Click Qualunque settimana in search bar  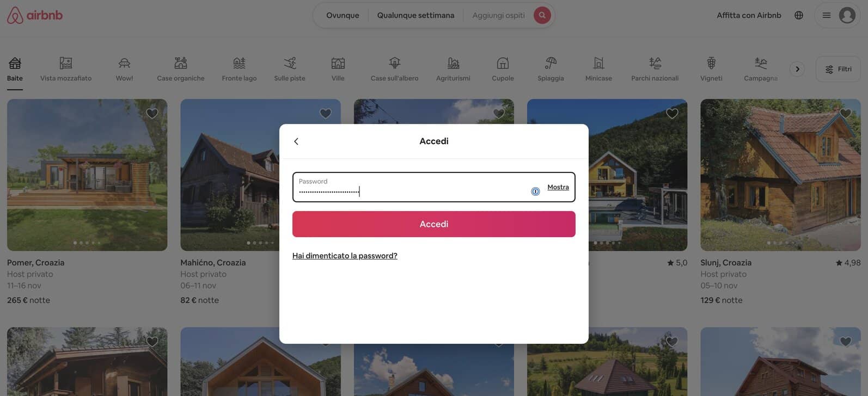415,15
